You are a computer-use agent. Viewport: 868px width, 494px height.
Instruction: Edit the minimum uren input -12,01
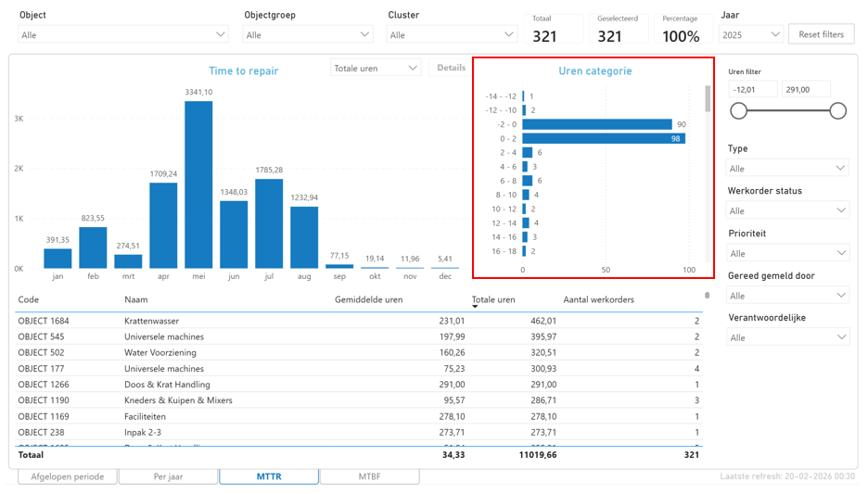[x=752, y=90]
